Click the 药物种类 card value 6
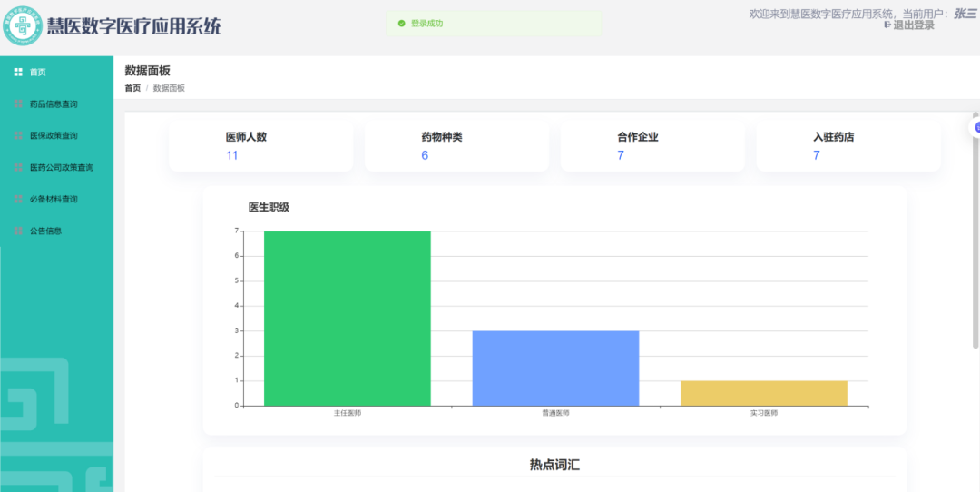 (x=425, y=155)
